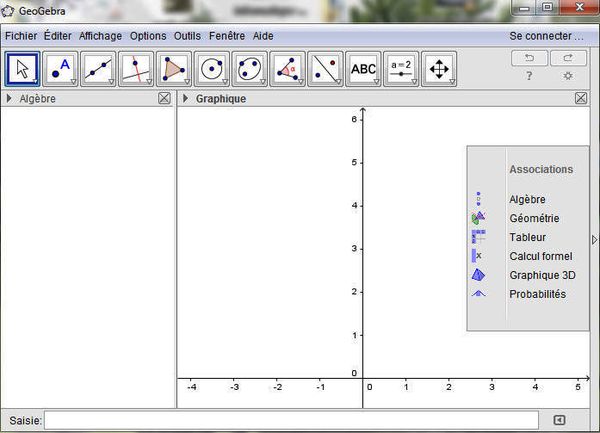Click the Redo arrow button
This screenshot has height=433, width=600.
pos(568,58)
